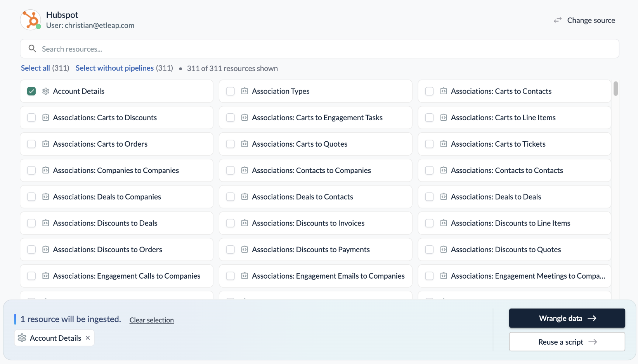Click Associations: Carts to Engagement Tasks label
The width and height of the screenshot is (638, 364).
point(317,118)
